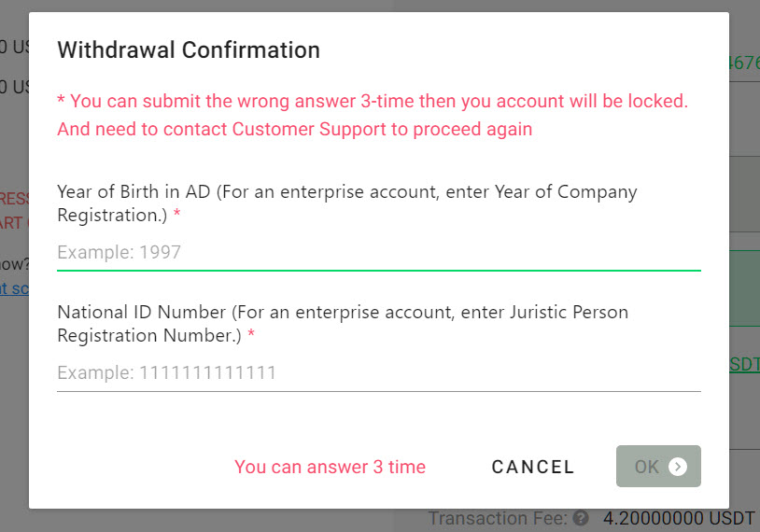Click the Transaction Fee label
This screenshot has height=532, width=760.
pos(498,518)
